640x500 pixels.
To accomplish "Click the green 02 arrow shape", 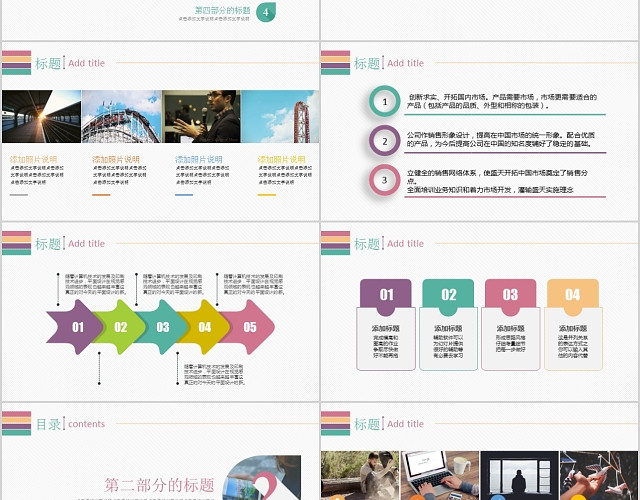I will tap(122, 327).
